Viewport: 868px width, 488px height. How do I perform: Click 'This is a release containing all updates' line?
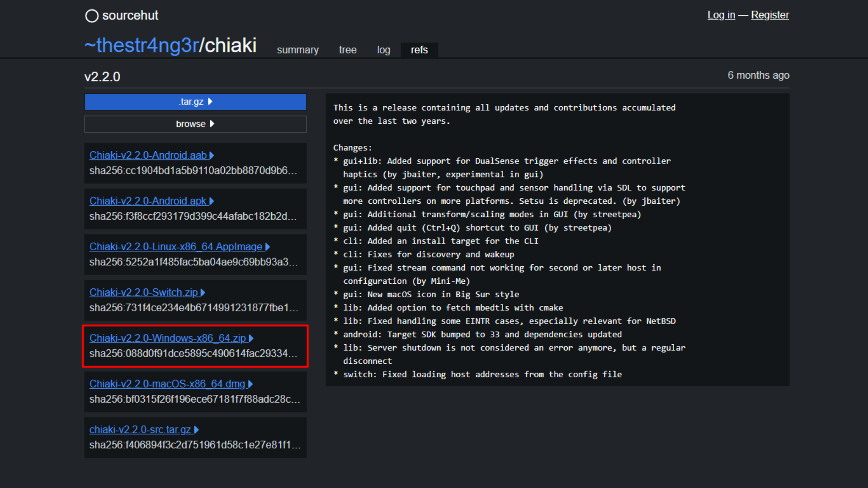(x=504, y=108)
